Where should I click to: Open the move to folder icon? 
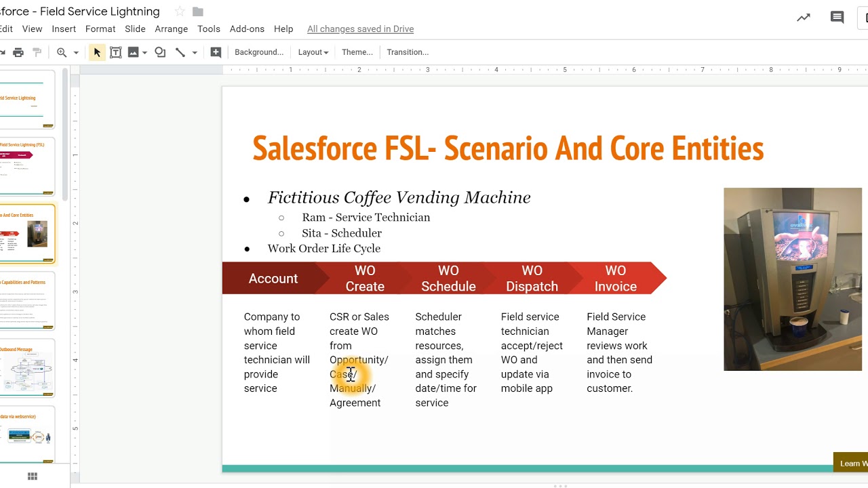(198, 12)
